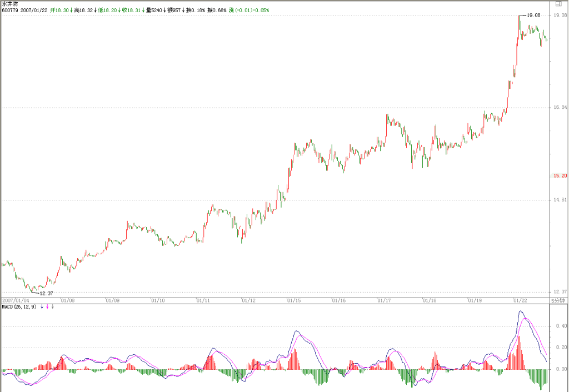Select the 2007/01/04 date on time axis
The height and width of the screenshot is (392, 569).
click(16, 300)
